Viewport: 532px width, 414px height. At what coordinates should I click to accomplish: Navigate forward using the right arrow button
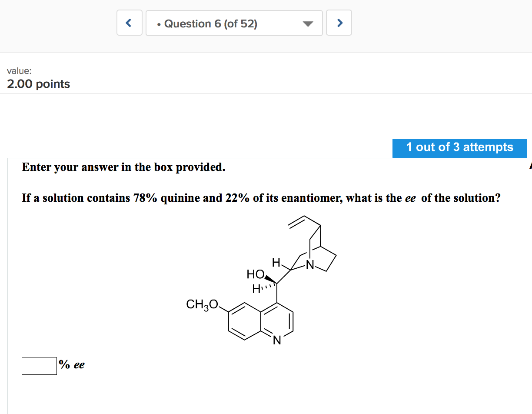coord(339,23)
